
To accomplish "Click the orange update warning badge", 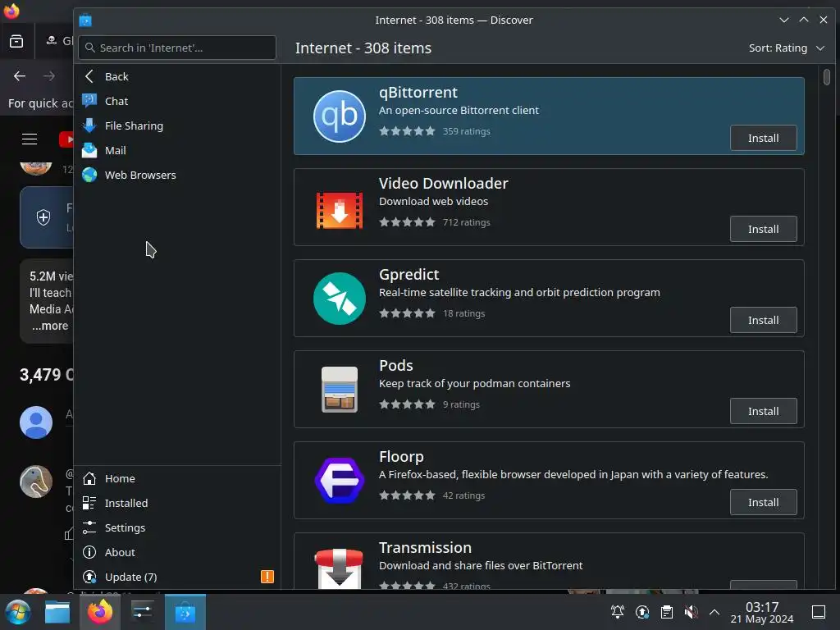I will tap(267, 577).
